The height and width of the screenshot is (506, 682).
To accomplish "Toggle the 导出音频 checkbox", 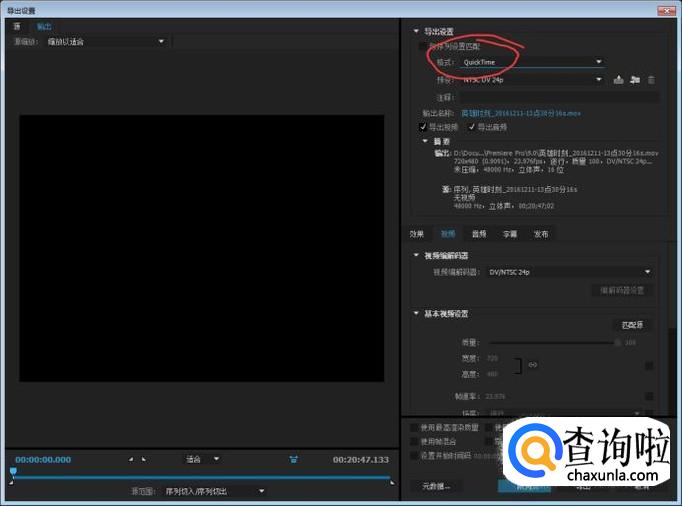I will click(x=471, y=127).
